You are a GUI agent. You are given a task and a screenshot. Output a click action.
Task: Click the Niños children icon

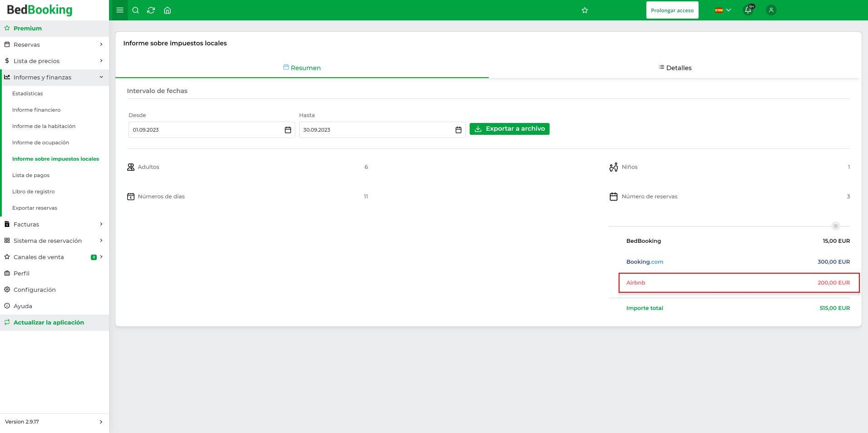tap(614, 167)
